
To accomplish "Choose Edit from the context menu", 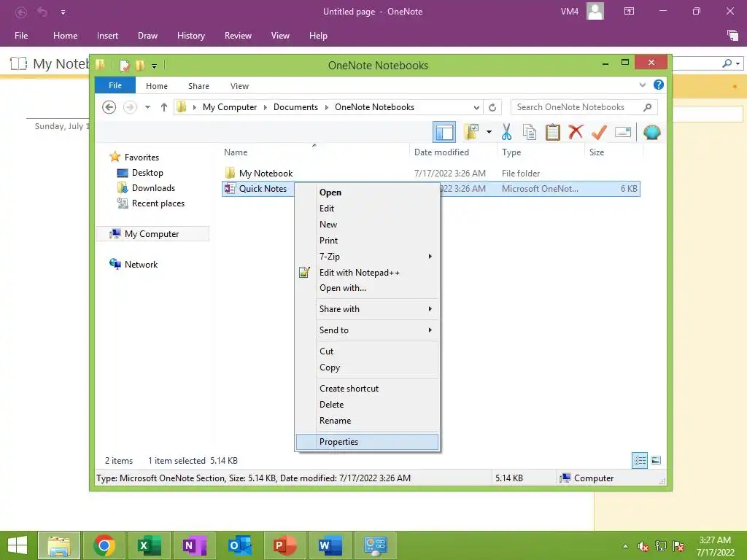I will pyautogui.click(x=367, y=208).
